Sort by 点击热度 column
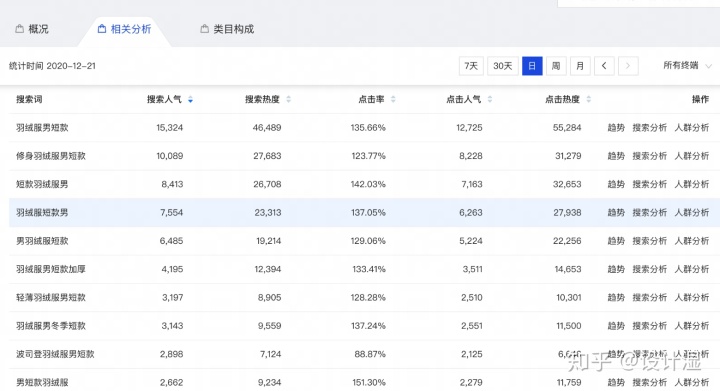This screenshot has height=391, width=720. 589,100
